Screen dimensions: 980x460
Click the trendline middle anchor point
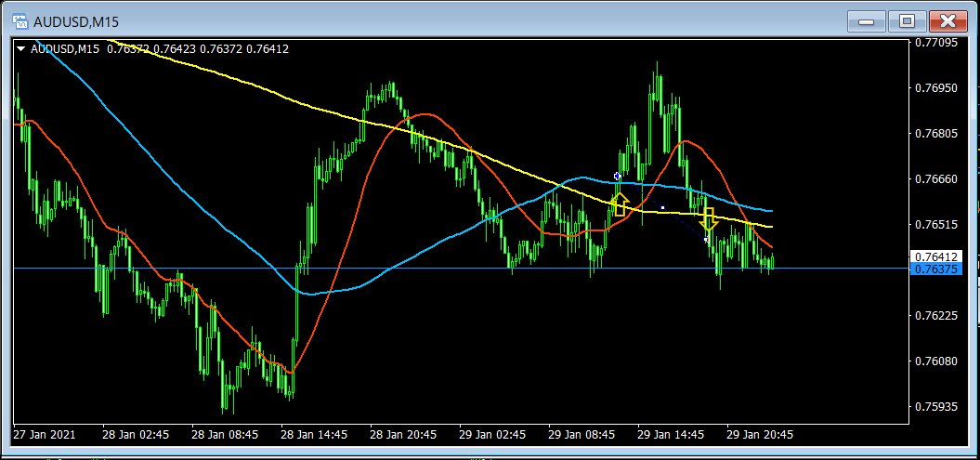(662, 207)
